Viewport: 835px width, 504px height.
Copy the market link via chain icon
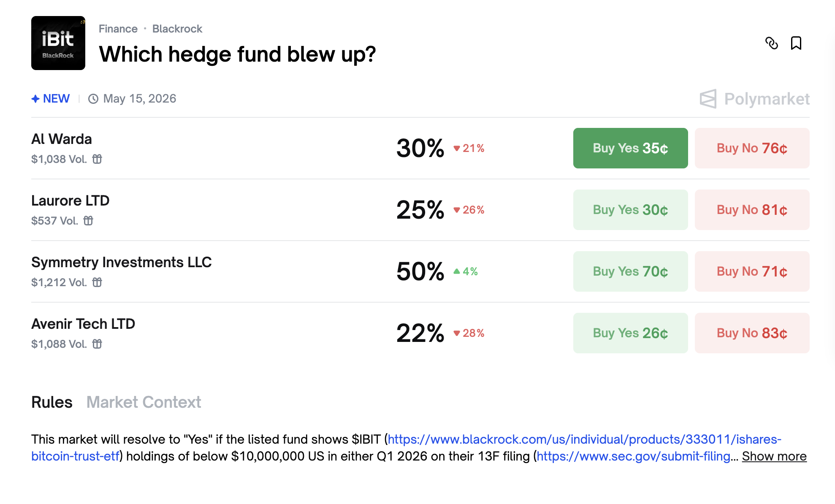(x=772, y=43)
